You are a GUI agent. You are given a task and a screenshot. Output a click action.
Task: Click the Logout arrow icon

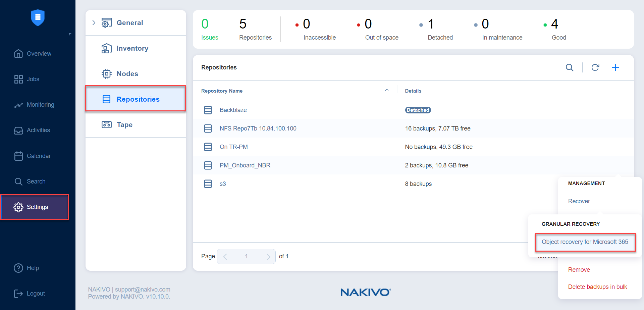pos(18,294)
